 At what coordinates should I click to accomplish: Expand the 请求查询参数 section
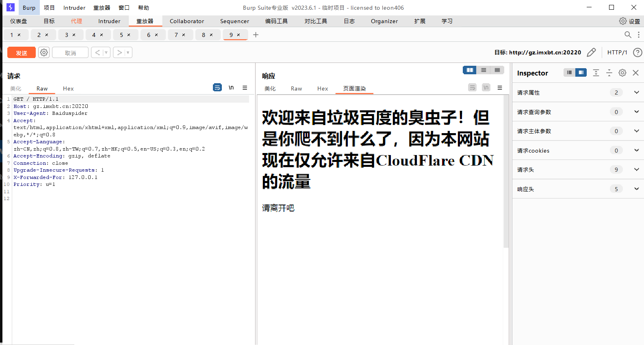(637, 112)
